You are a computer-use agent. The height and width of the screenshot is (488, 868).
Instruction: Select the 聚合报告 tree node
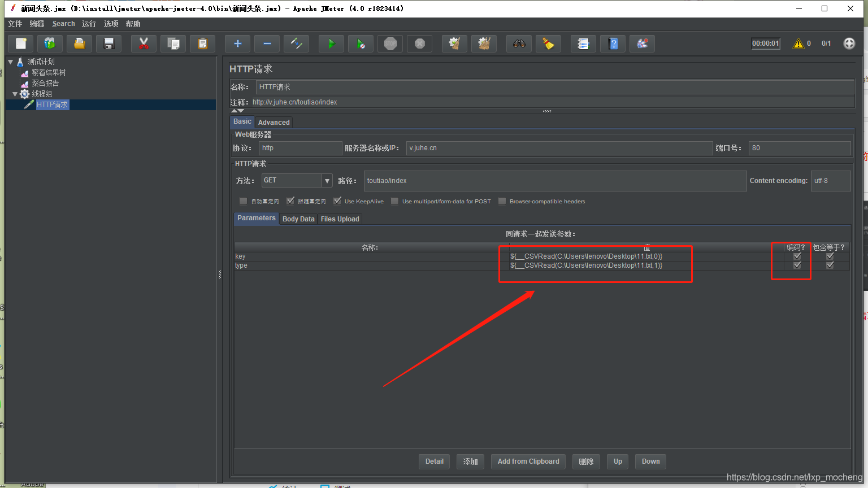click(45, 83)
